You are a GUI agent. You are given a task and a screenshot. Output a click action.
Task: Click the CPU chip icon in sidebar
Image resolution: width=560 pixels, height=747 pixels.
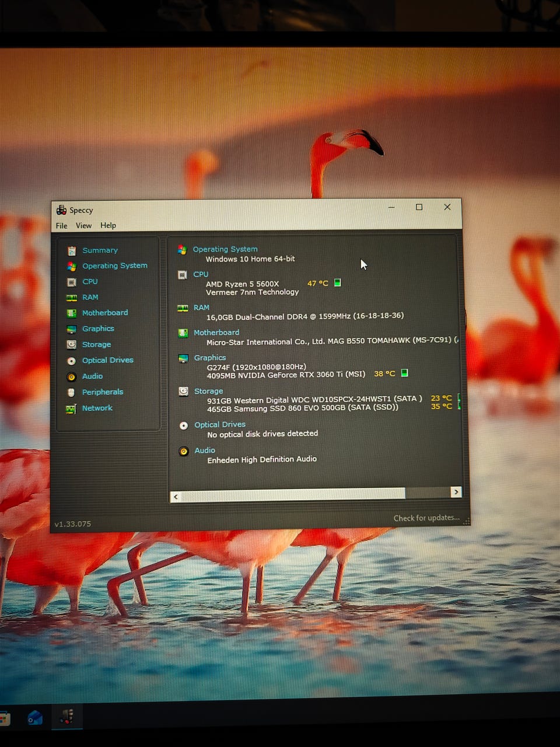point(72,282)
